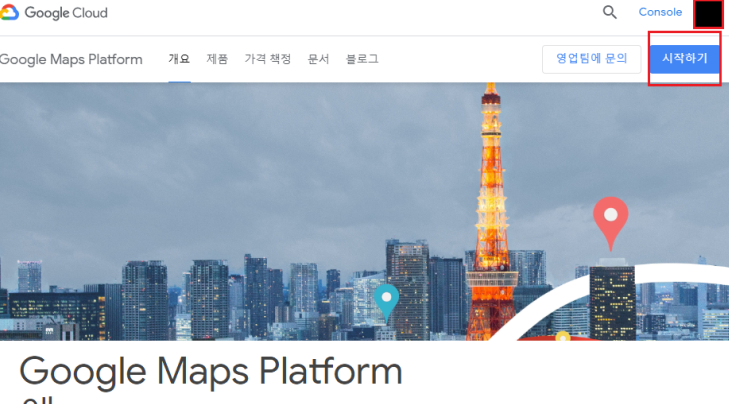729x404 pixels.
Task: Click the 영업팀에 문의 button
Action: pos(591,59)
